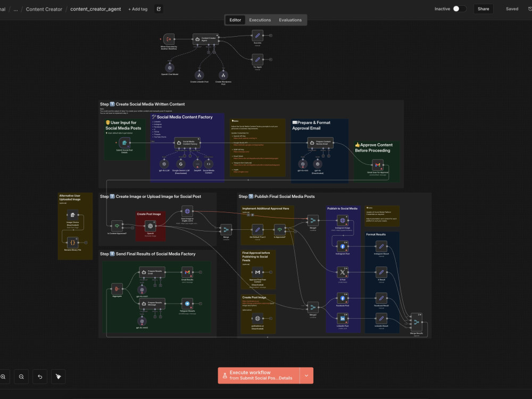Select the Rename Binary File code node
The width and height of the screenshot is (532, 399).
pos(72,243)
